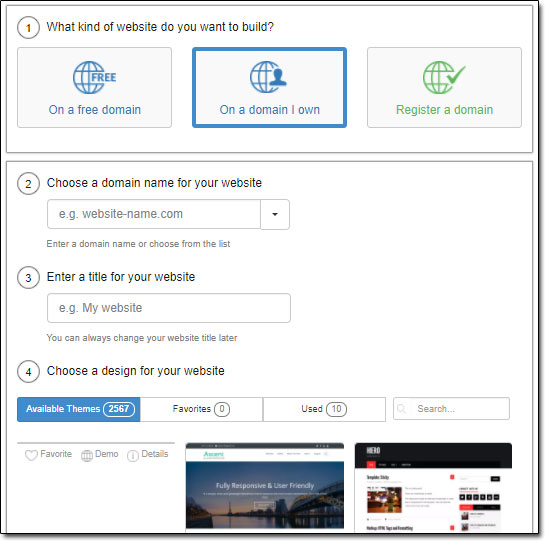Viewport: 545px width, 541px height.
Task: Click 'Choose a design for your website' heading
Action: click(136, 371)
